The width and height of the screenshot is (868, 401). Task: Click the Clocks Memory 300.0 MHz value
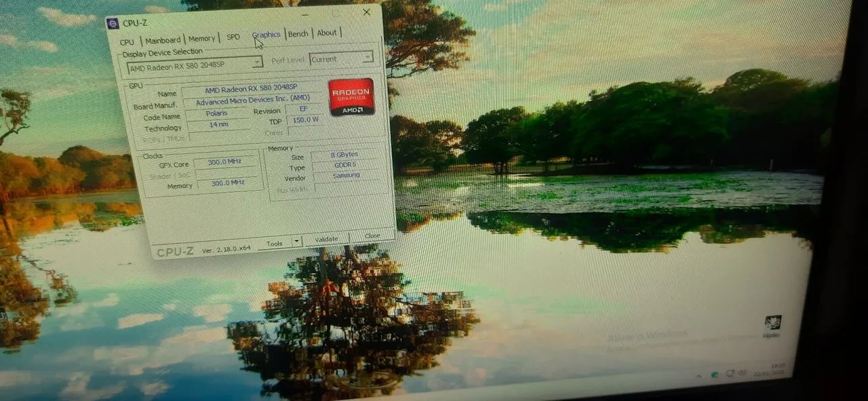point(227,183)
